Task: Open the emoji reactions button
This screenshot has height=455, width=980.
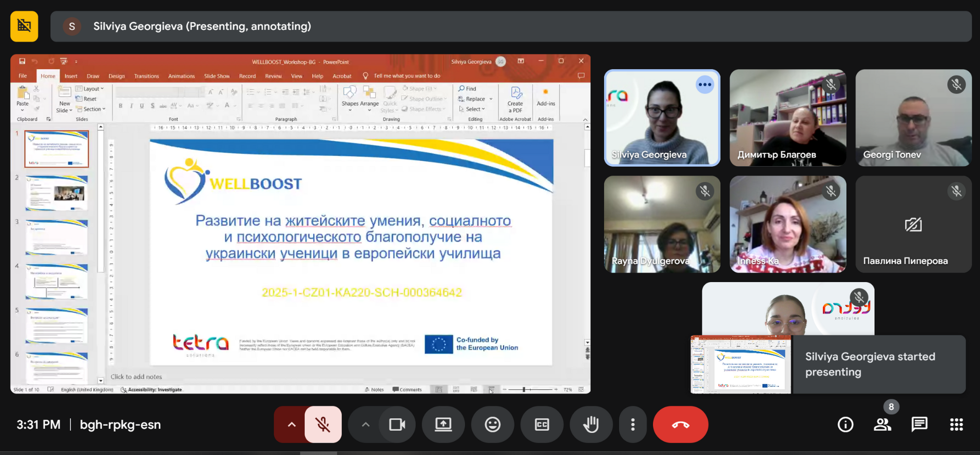Action: [492, 425]
